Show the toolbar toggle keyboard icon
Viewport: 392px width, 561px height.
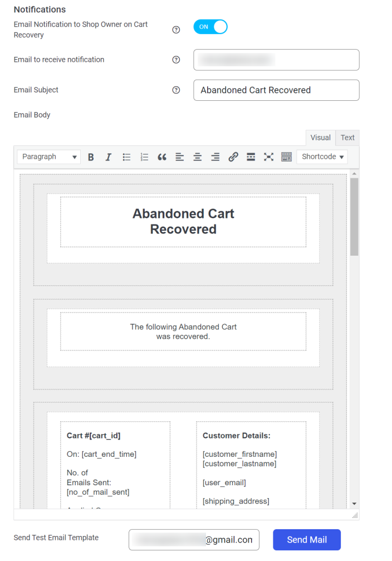click(287, 157)
